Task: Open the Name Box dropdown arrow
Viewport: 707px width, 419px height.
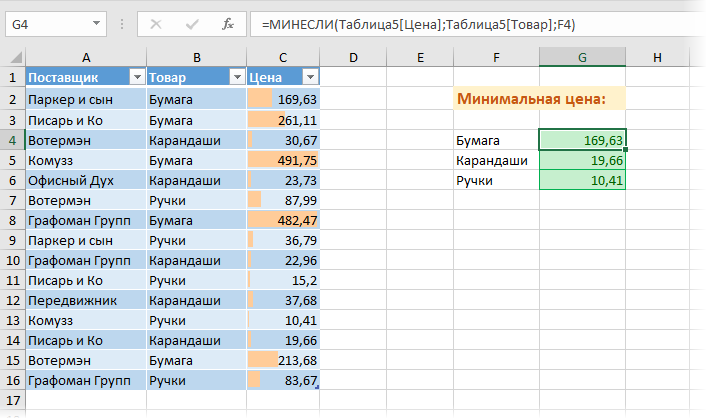Action: 96,24
